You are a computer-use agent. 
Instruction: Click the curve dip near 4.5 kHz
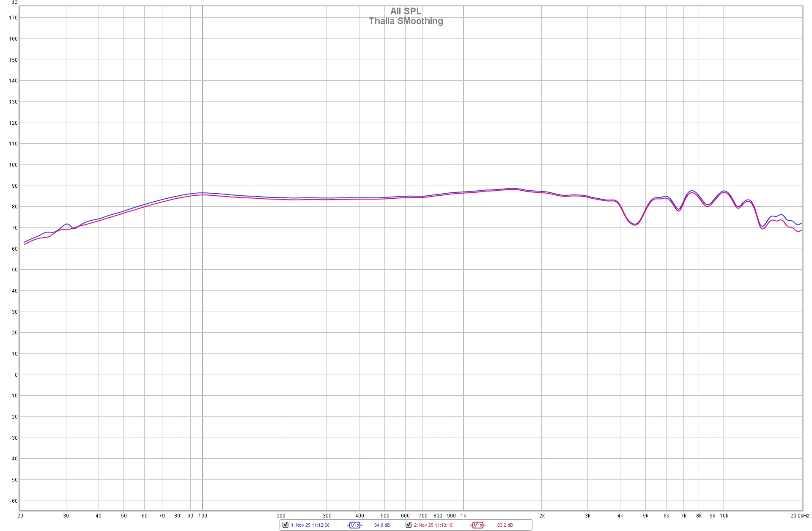[x=635, y=224]
